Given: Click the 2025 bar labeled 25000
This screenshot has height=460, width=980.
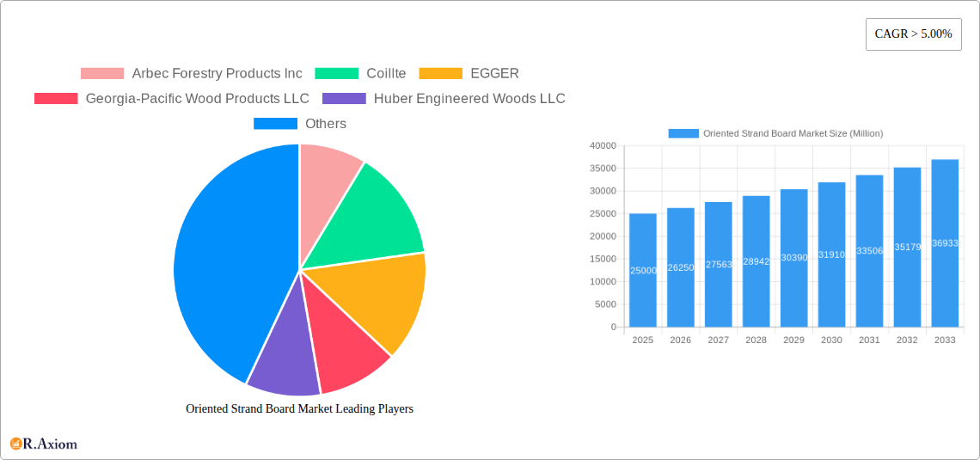Looking at the screenshot, I should click(643, 270).
